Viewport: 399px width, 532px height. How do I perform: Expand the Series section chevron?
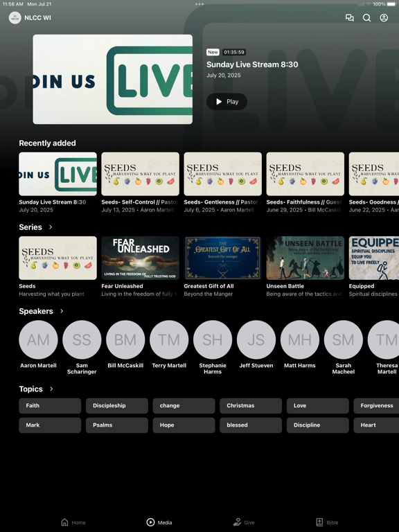click(51, 227)
